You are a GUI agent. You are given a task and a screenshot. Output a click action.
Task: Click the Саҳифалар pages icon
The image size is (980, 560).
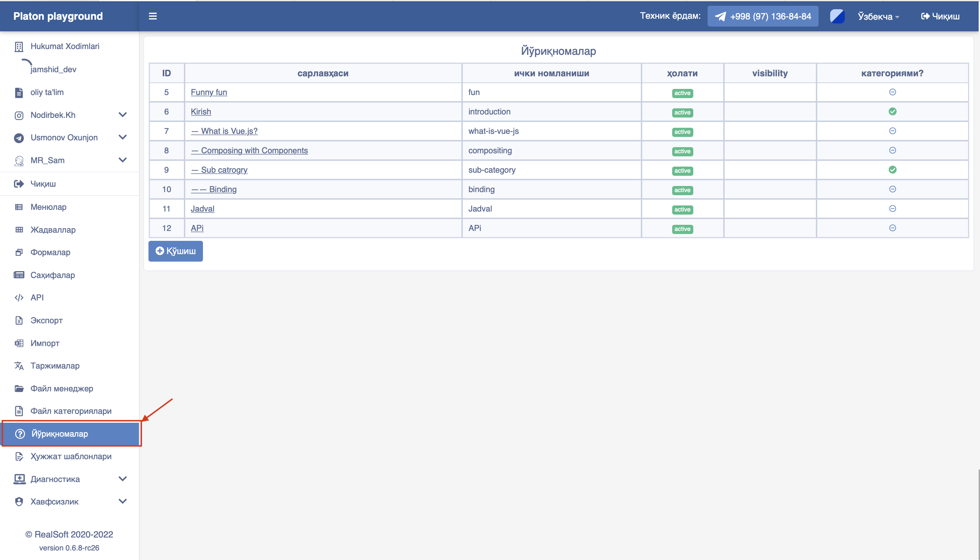click(x=19, y=275)
